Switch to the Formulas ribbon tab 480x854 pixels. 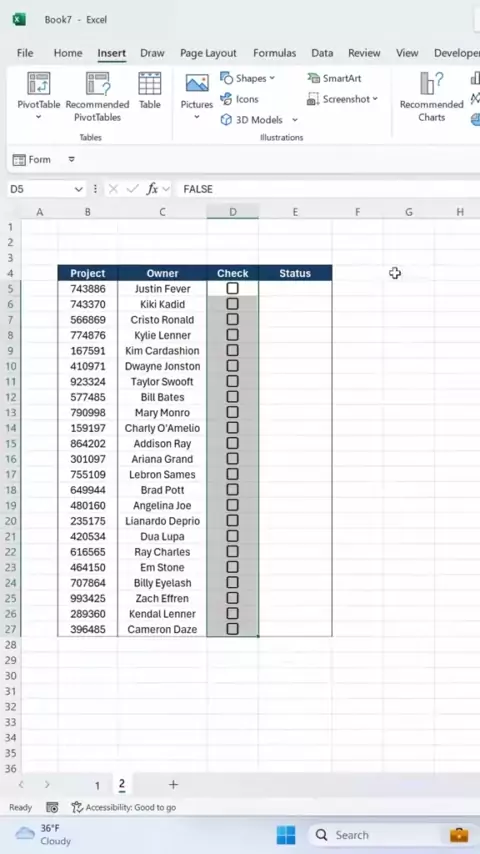[x=275, y=53]
